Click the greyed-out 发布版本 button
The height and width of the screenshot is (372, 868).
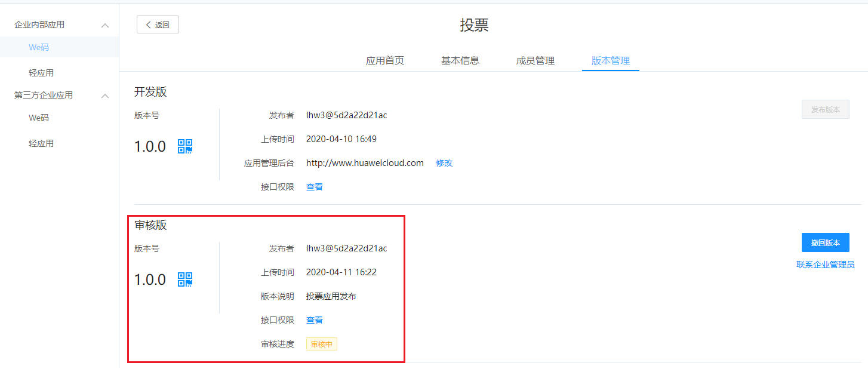(825, 109)
